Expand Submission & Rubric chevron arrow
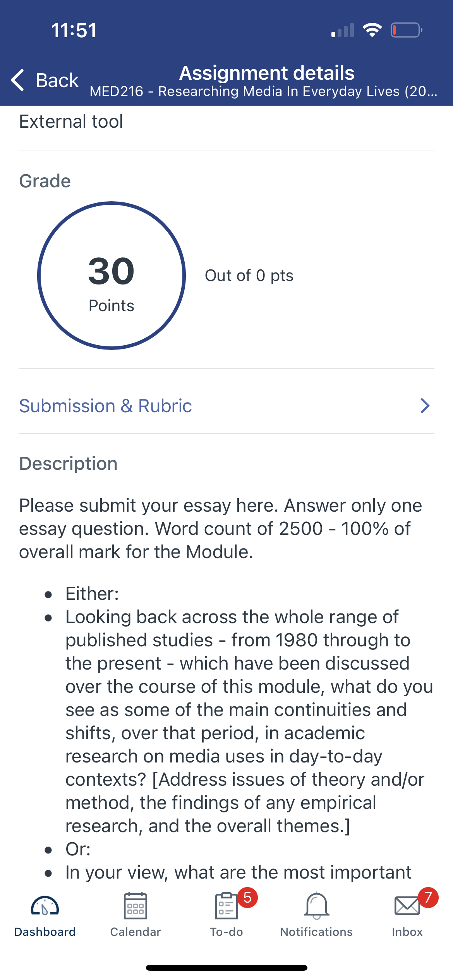Viewport: 453px width, 980px height. point(425,406)
